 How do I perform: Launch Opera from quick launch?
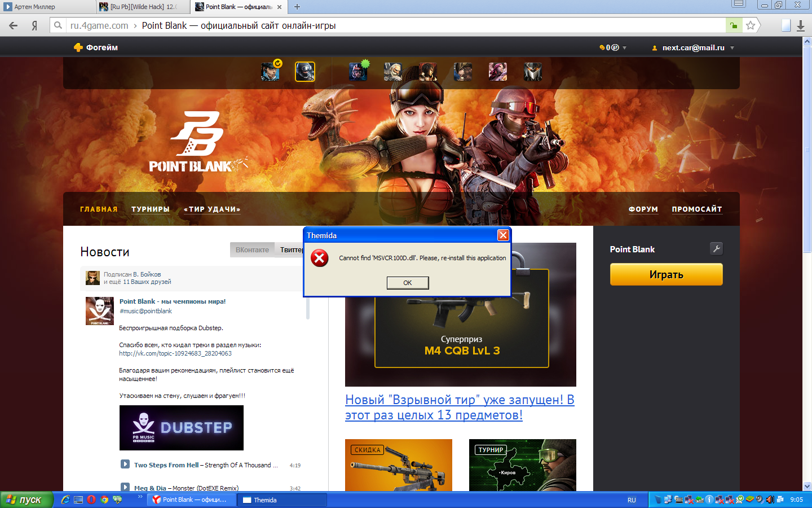point(91,500)
